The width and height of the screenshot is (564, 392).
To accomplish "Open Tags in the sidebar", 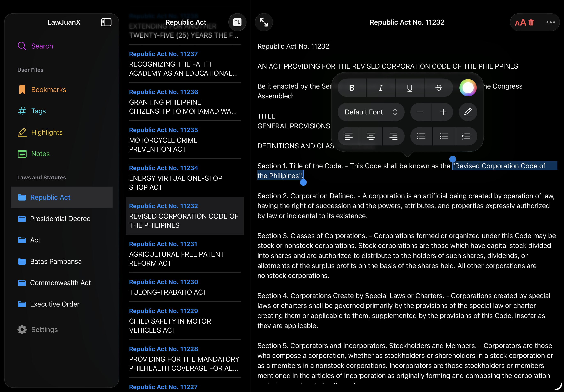I will (x=61, y=111).
